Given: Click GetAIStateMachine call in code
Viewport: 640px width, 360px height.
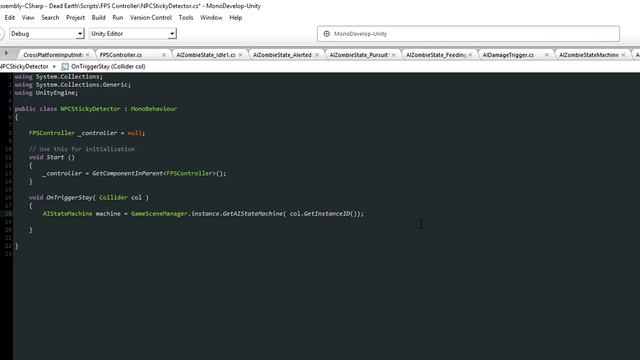Looking at the screenshot, I should 252,213.
